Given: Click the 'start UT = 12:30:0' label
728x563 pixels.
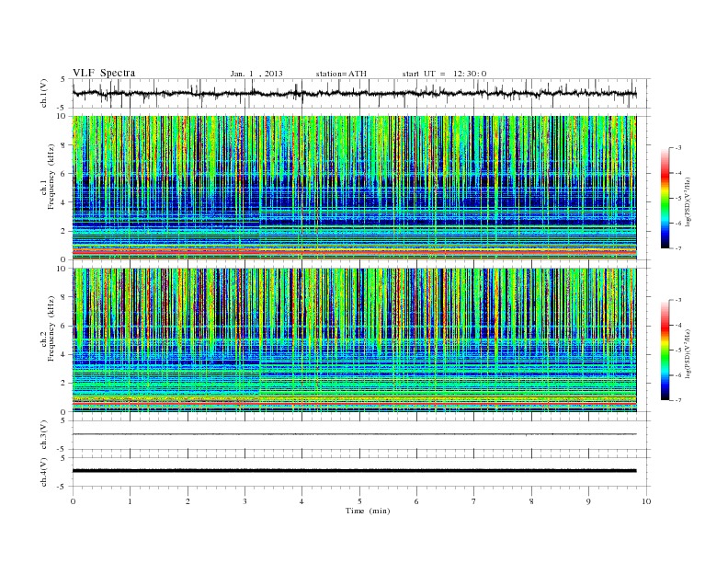Looking at the screenshot, I should point(444,74).
